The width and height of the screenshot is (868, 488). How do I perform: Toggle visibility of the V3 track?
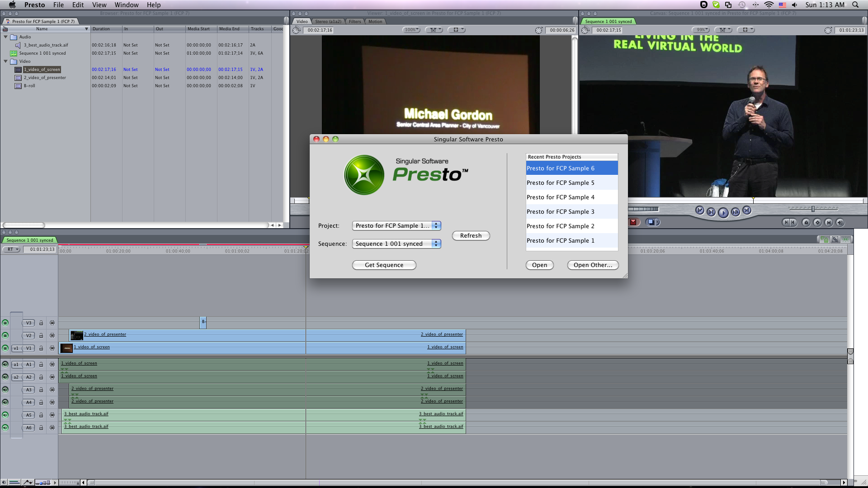pos(5,323)
